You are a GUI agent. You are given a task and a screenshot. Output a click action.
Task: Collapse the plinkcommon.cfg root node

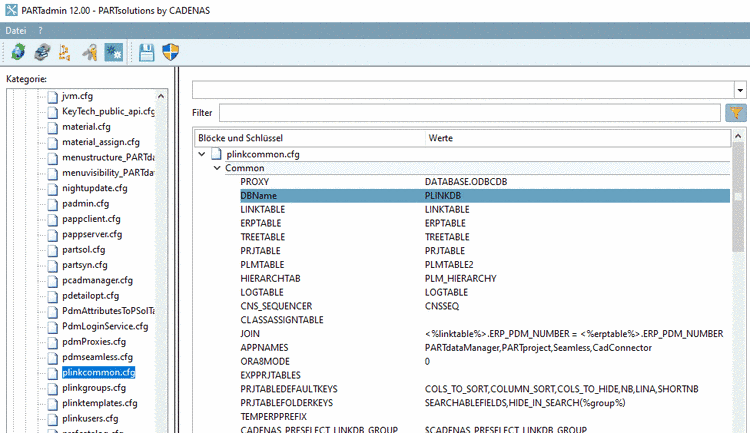pyautogui.click(x=202, y=154)
